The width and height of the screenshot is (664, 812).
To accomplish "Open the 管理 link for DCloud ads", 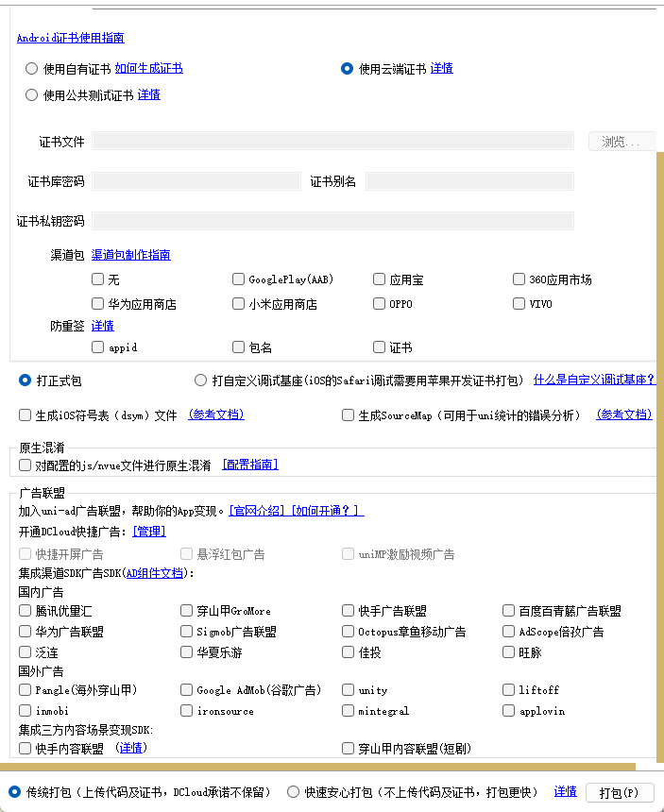I will point(149,532).
